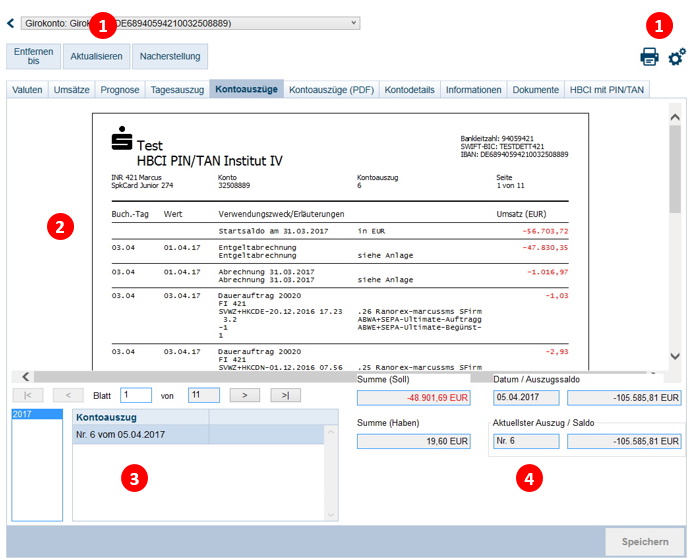This screenshot has height=560, width=689.
Task: Click the Nacherstellung button
Action: pyautogui.click(x=170, y=56)
